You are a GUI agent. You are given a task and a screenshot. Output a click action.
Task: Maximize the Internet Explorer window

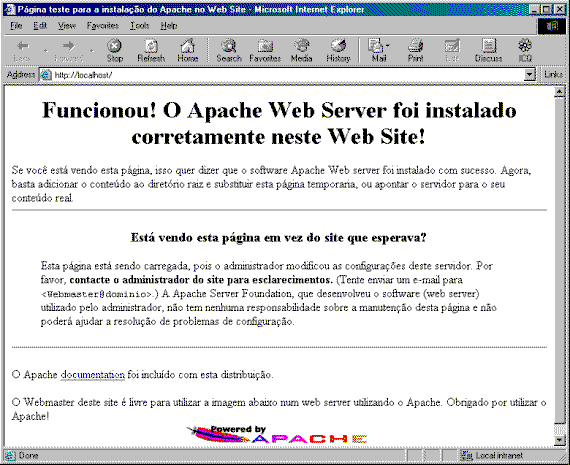pos(546,9)
